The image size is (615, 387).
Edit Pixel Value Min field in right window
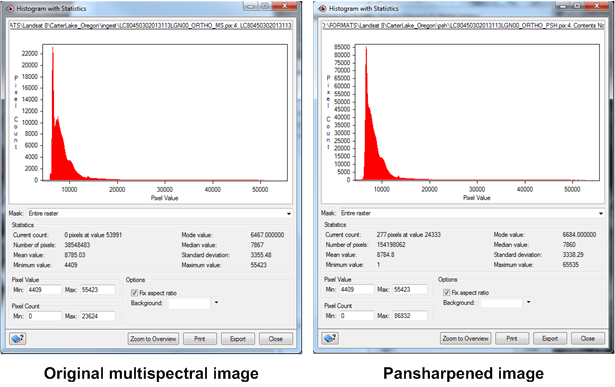pyautogui.click(x=356, y=289)
